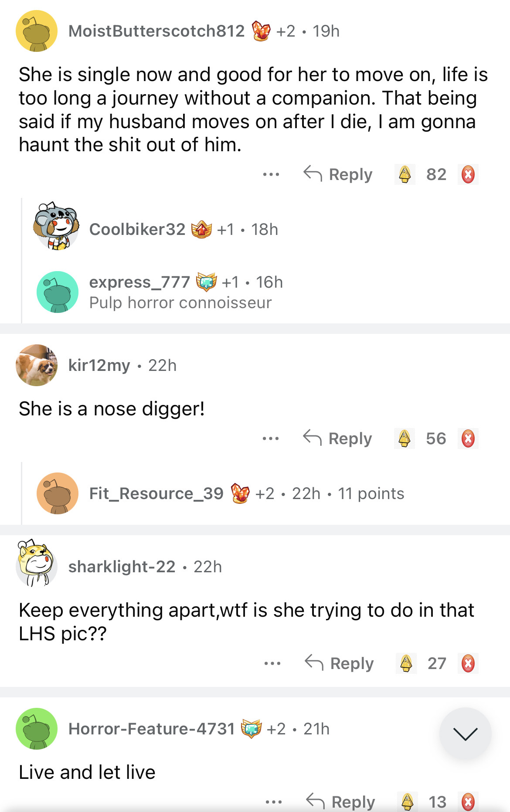The image size is (510, 812).
Task: Downvote MoistButterscotch812's comment with 82 points
Action: coord(468,174)
